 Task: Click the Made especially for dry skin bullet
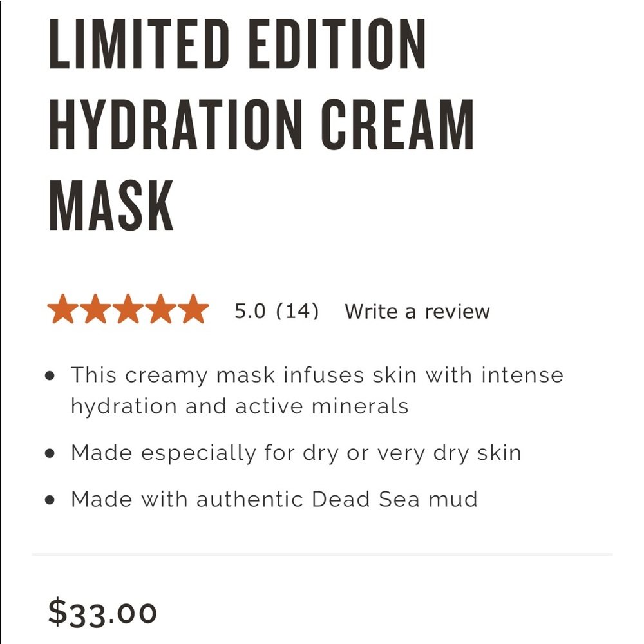coord(296,453)
